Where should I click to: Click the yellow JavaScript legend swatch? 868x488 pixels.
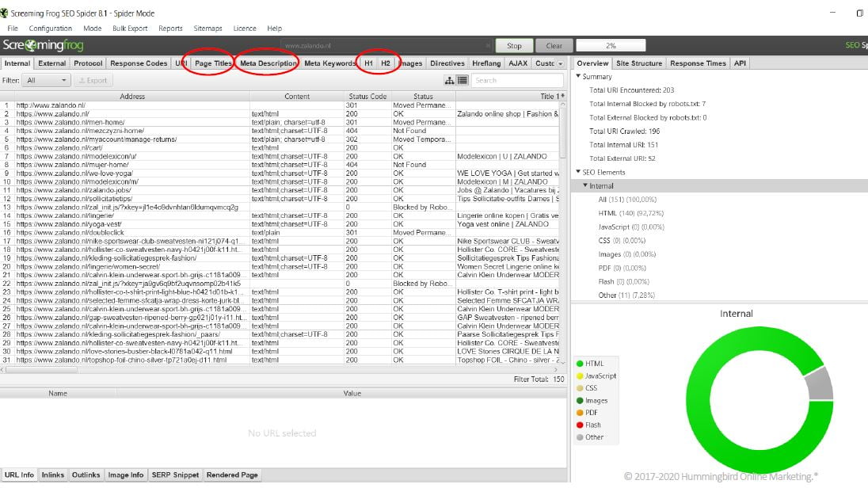tap(580, 376)
